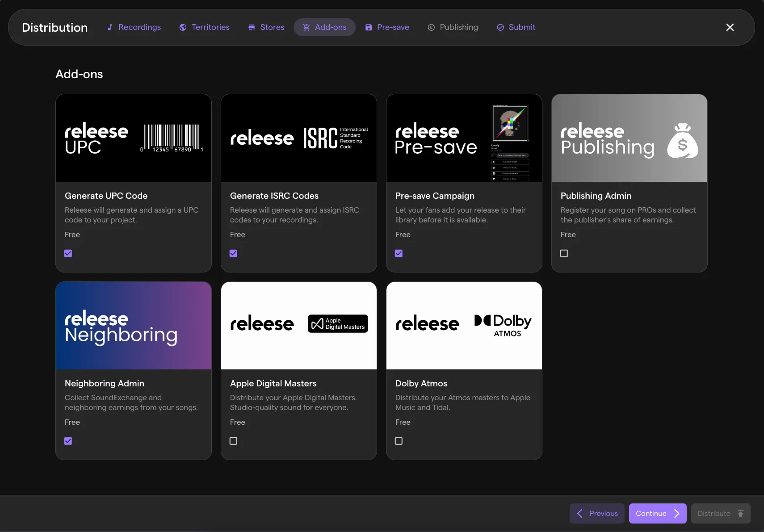Click the copyright Publishing icon

tap(431, 27)
